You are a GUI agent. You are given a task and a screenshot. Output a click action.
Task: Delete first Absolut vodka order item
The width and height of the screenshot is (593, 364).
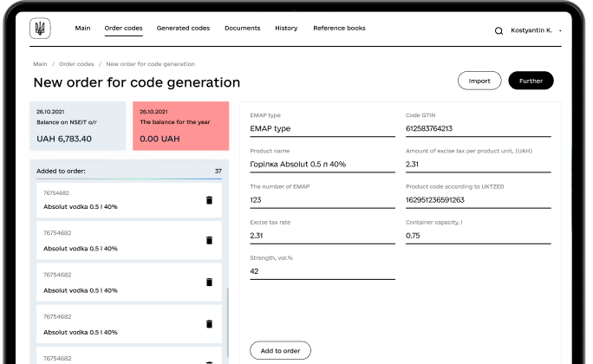tap(209, 200)
